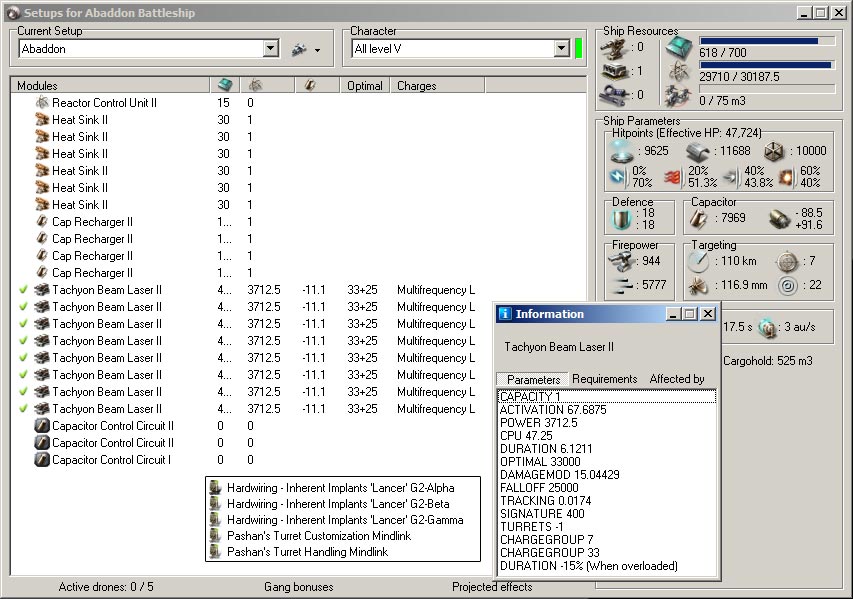Click the drone bay icon in Ship Resources
The height and width of the screenshot is (599, 853).
tap(679, 95)
